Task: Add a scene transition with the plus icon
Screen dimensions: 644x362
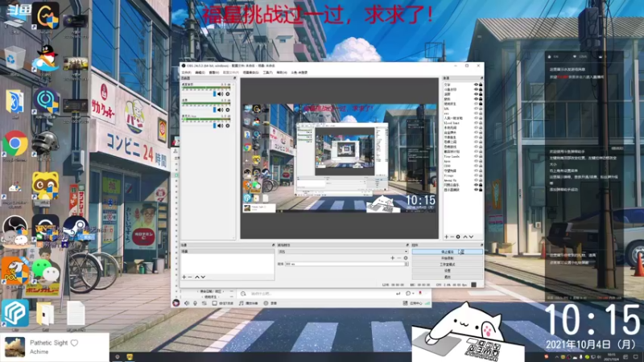Action: point(392,258)
